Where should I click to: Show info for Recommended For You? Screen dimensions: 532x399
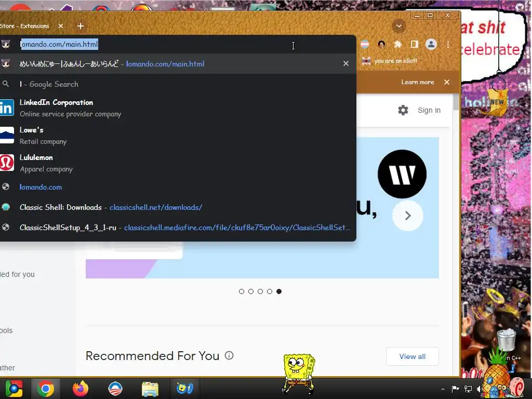[229, 355]
